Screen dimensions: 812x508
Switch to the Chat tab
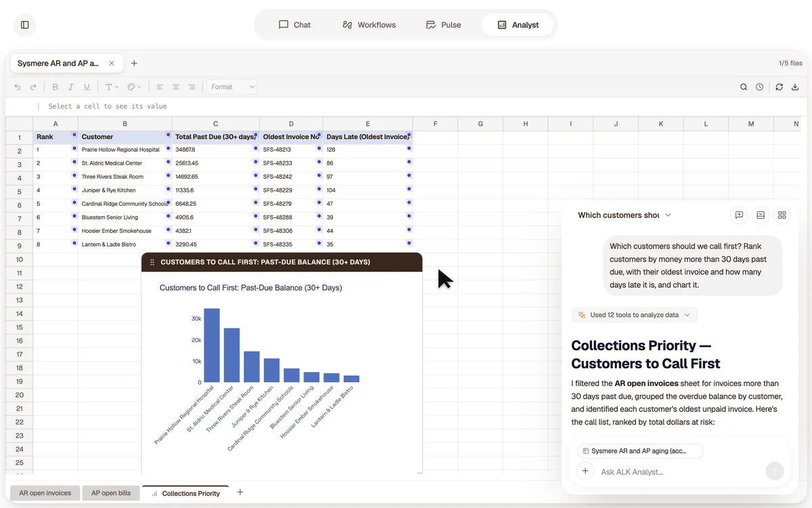[x=294, y=25]
